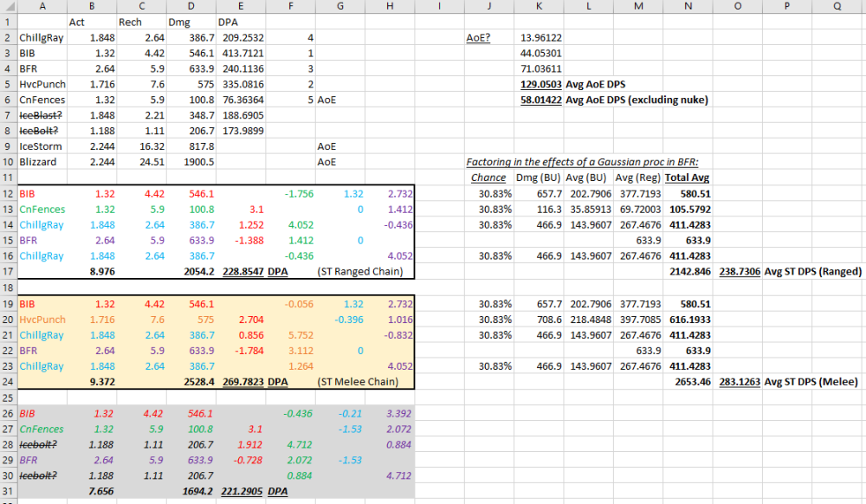Select the row 31 header
866x504 pixels.
pos(8,491)
